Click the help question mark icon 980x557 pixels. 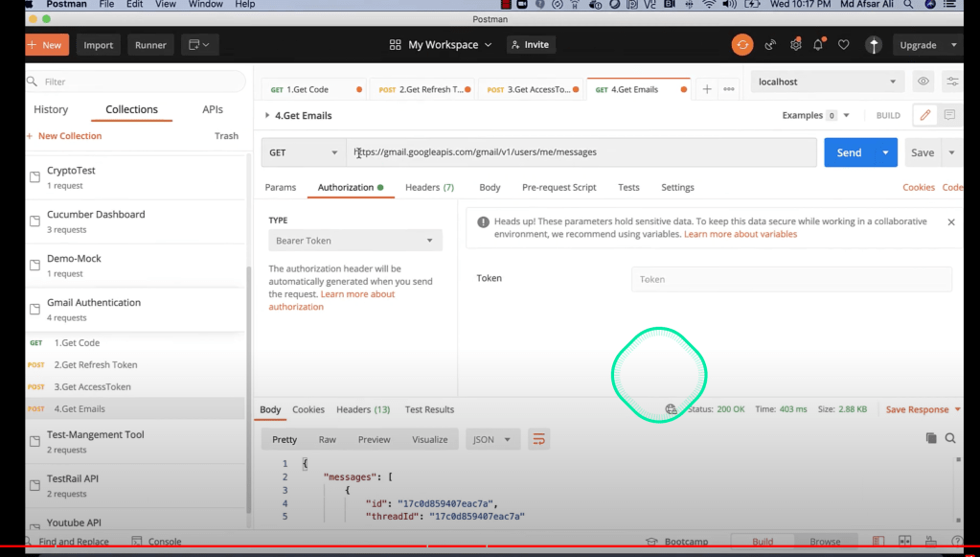coord(956,542)
